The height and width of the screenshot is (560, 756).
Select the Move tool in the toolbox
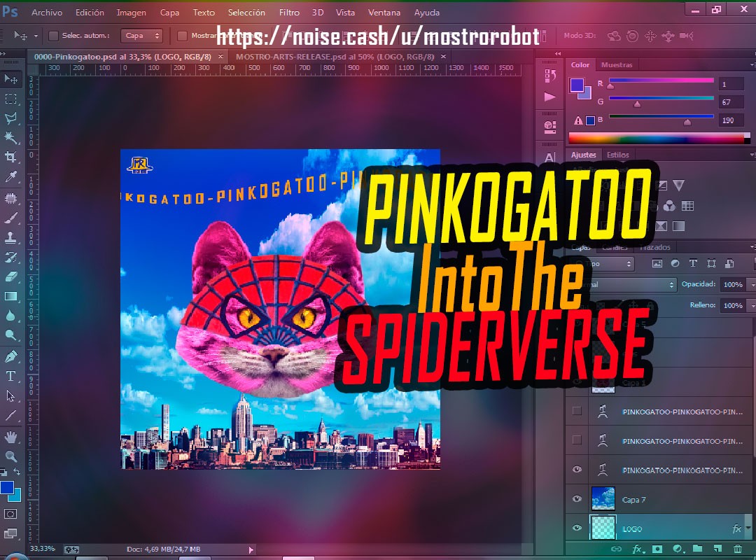10,78
